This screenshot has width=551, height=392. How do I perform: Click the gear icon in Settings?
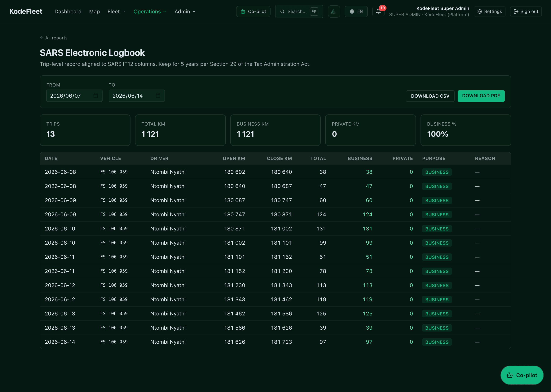pyautogui.click(x=480, y=12)
